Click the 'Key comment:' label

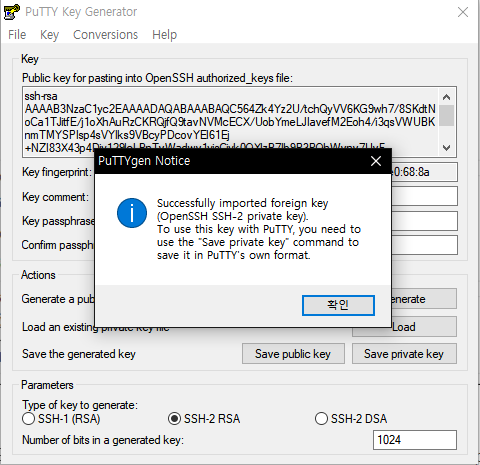coord(55,197)
